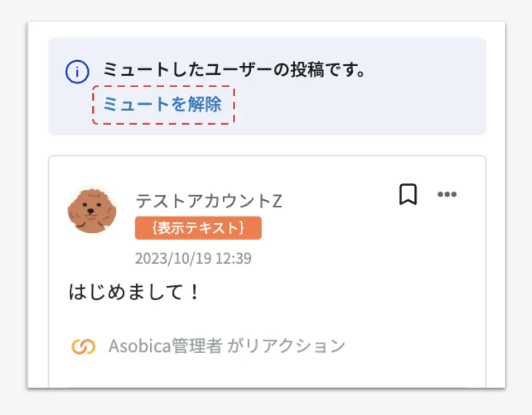Click the white gap between banner and post card
532x415 pixels.
[x=267, y=145]
